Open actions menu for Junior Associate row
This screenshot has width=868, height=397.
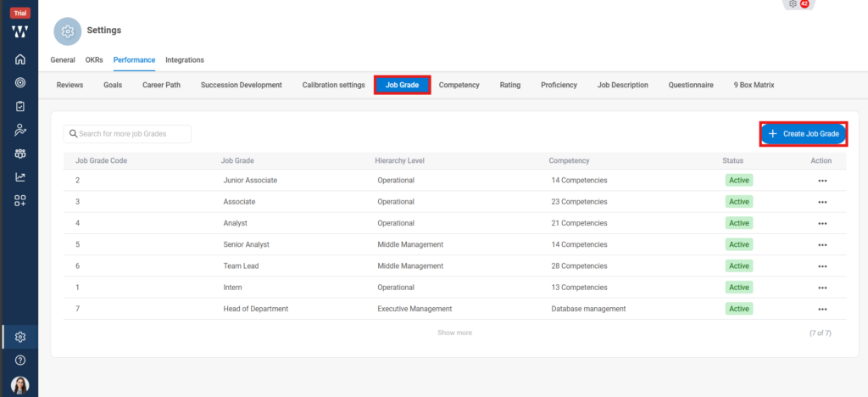click(x=822, y=181)
